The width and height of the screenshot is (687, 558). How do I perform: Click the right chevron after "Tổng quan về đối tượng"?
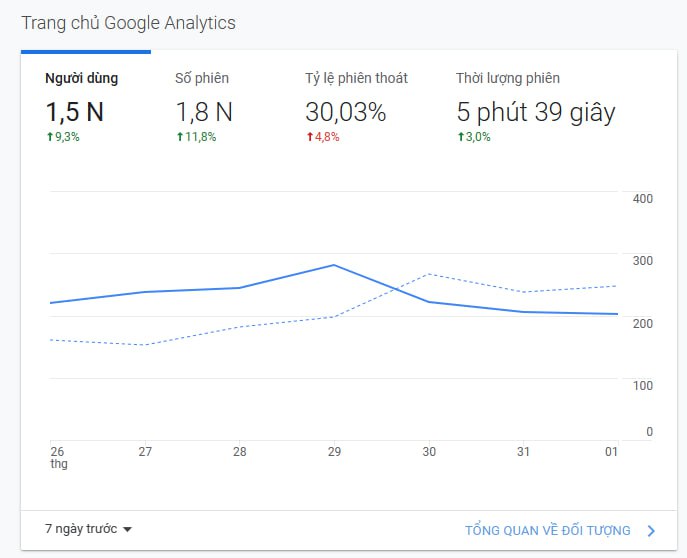coord(651,531)
